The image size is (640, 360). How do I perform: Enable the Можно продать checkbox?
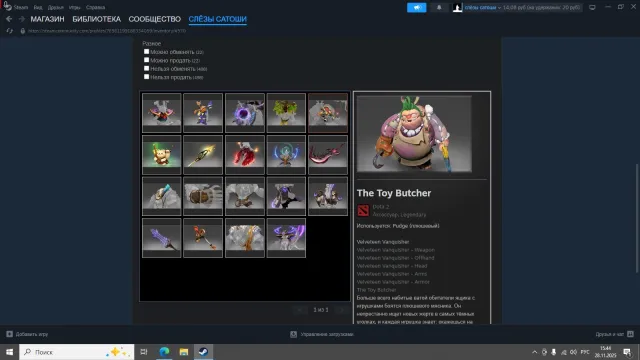(146, 60)
